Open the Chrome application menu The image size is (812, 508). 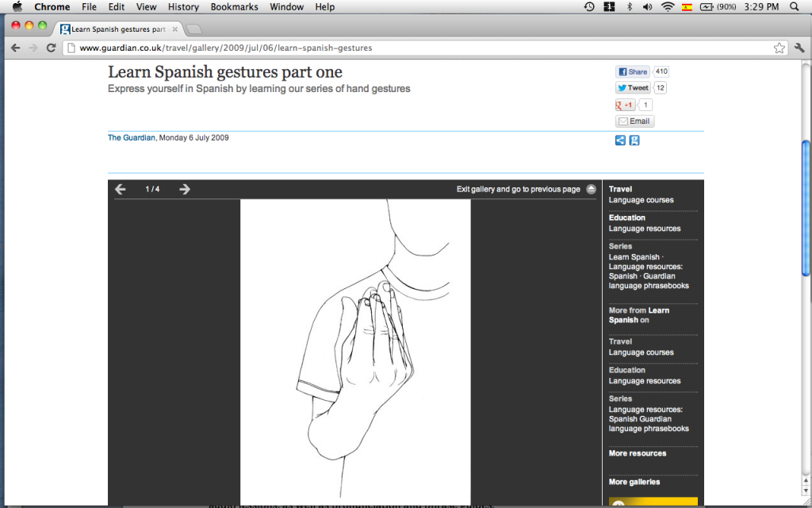(52, 6)
